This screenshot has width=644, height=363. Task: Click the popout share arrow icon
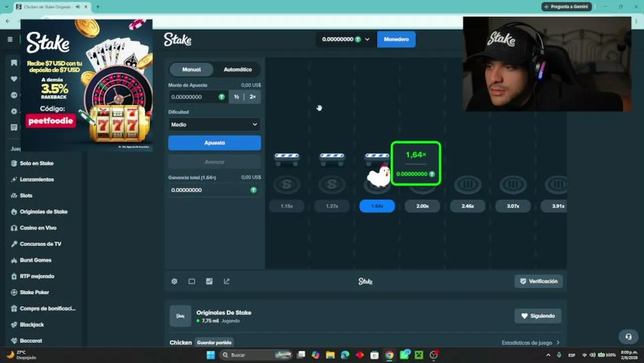(x=227, y=281)
